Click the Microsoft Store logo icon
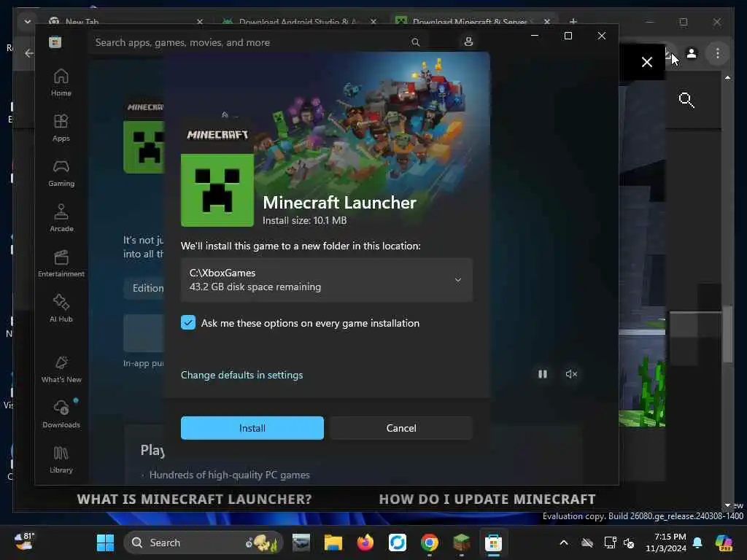This screenshot has height=560, width=747. (55, 42)
